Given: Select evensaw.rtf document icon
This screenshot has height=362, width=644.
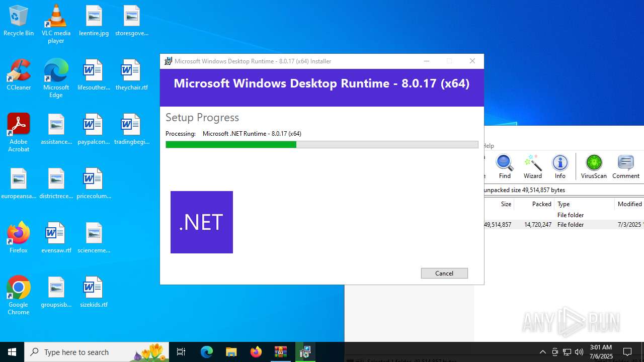Looking at the screenshot, I should click(x=56, y=238).
